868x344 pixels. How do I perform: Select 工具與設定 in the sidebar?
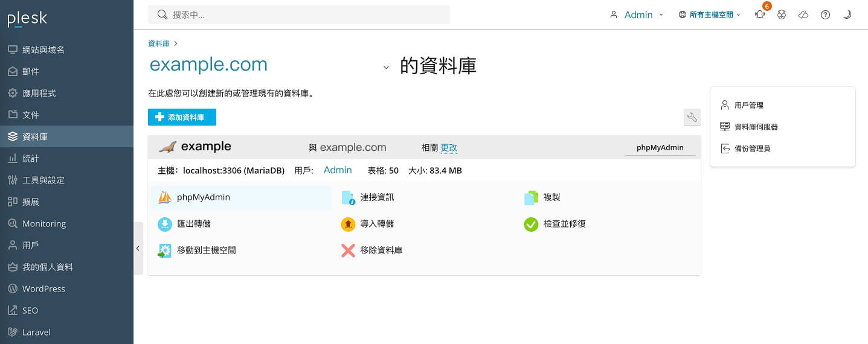coord(43,180)
